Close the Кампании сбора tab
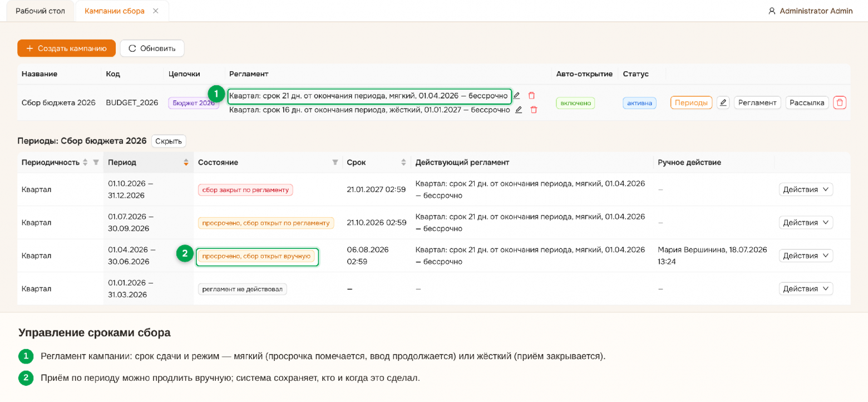The height and width of the screenshot is (402, 868). tap(156, 11)
